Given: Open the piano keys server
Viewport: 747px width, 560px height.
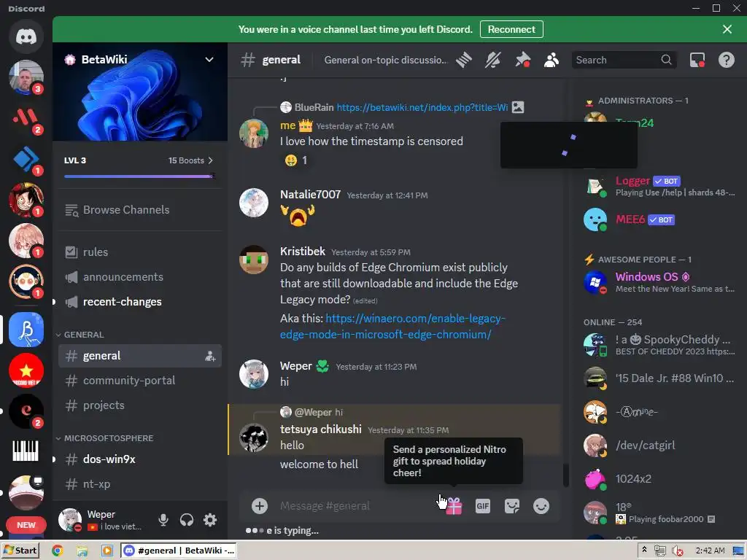Looking at the screenshot, I should pyautogui.click(x=26, y=451).
